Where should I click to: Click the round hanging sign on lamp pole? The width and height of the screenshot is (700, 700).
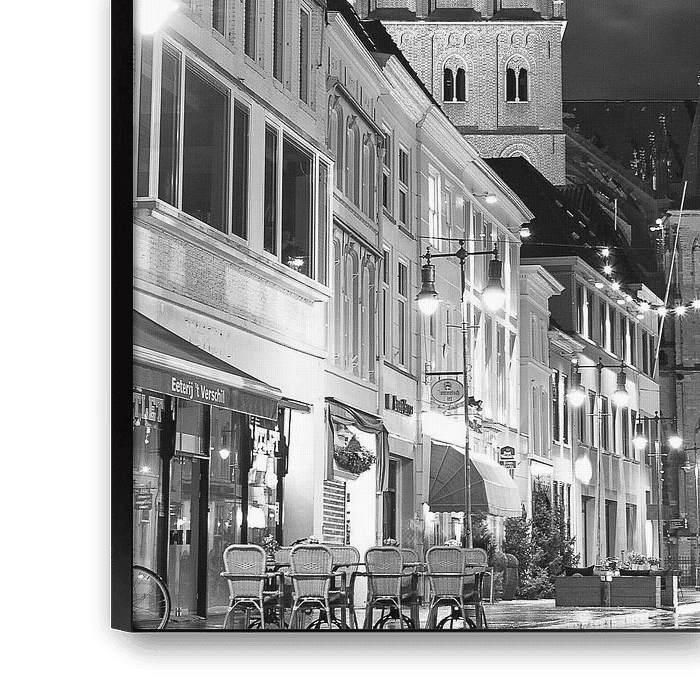[x=447, y=392]
